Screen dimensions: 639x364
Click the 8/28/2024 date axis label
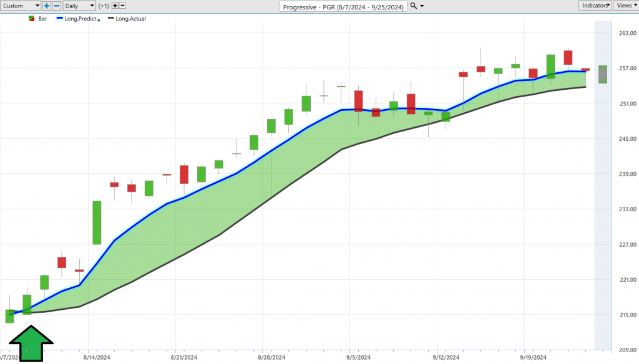(x=271, y=358)
